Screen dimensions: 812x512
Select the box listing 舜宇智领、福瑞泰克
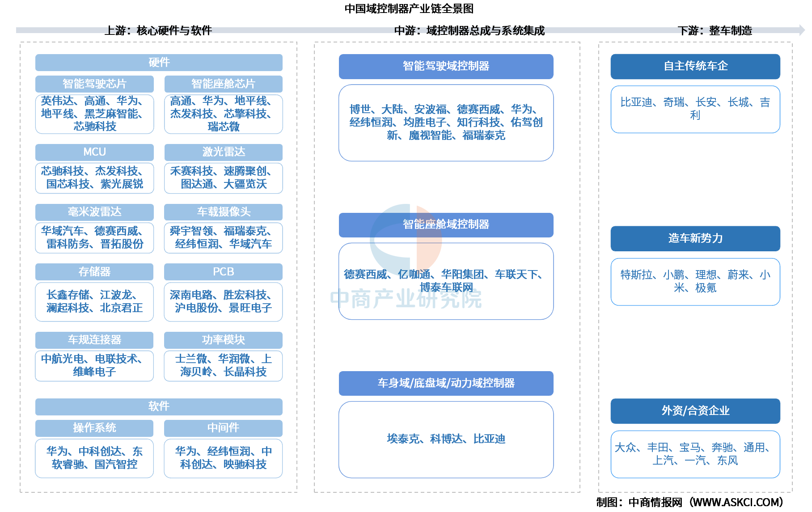tap(224, 238)
